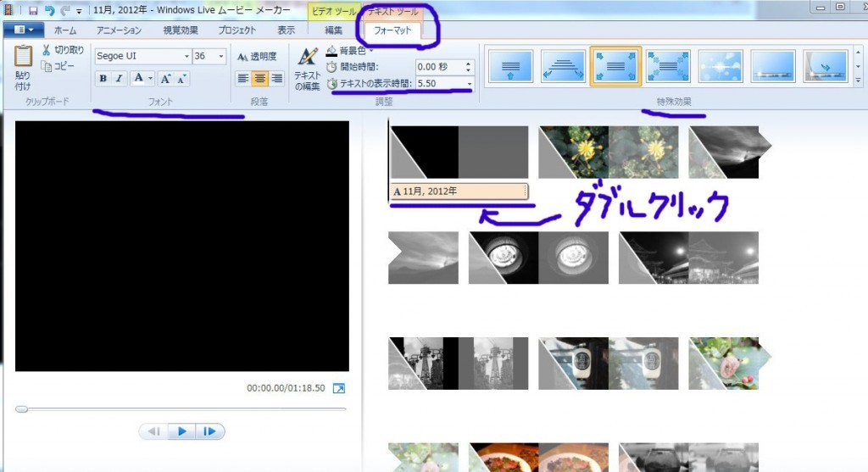
Task: Switch to the Format (フォーマット) tab
Action: 392,31
